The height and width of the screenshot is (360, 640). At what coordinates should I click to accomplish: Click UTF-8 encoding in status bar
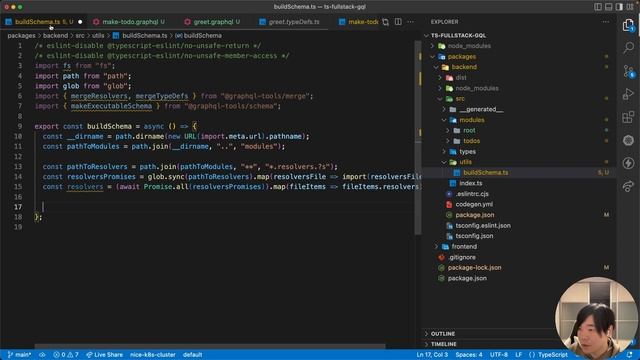click(499, 355)
